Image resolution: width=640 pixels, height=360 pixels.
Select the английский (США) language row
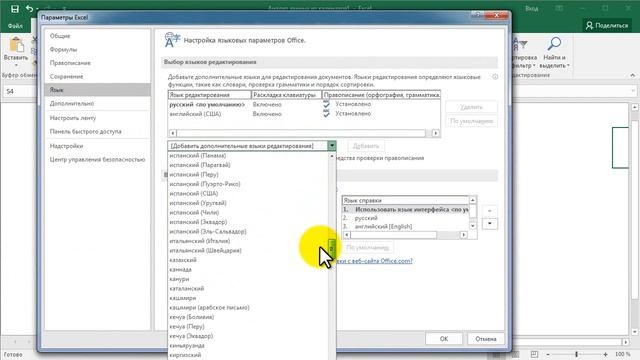(x=304, y=114)
